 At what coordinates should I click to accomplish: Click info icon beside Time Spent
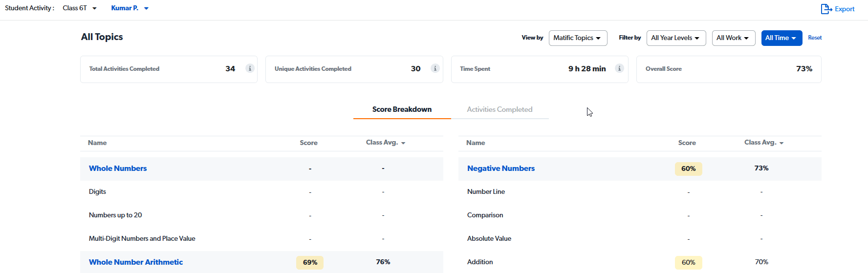619,68
